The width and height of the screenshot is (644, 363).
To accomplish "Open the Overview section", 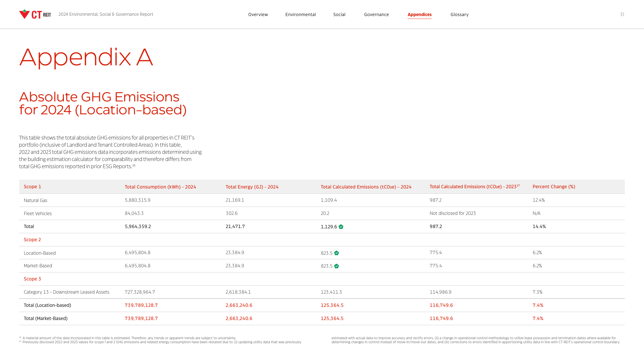I will [x=258, y=15].
